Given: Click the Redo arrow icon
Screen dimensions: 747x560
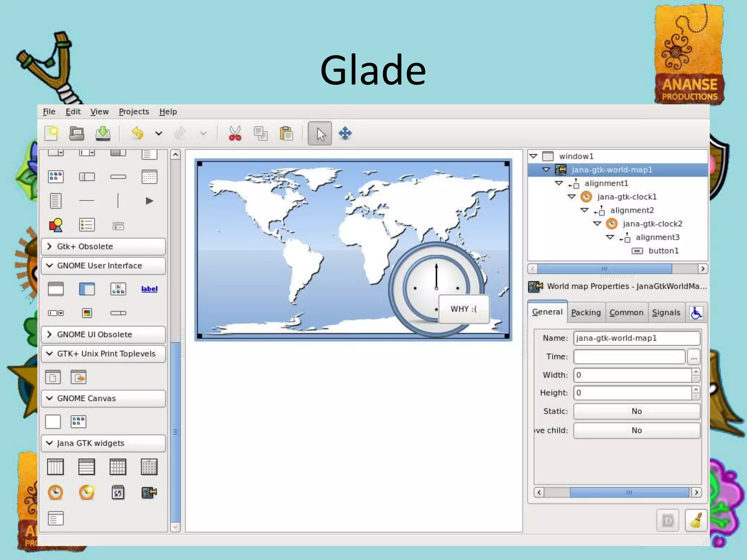Looking at the screenshot, I should [x=180, y=133].
